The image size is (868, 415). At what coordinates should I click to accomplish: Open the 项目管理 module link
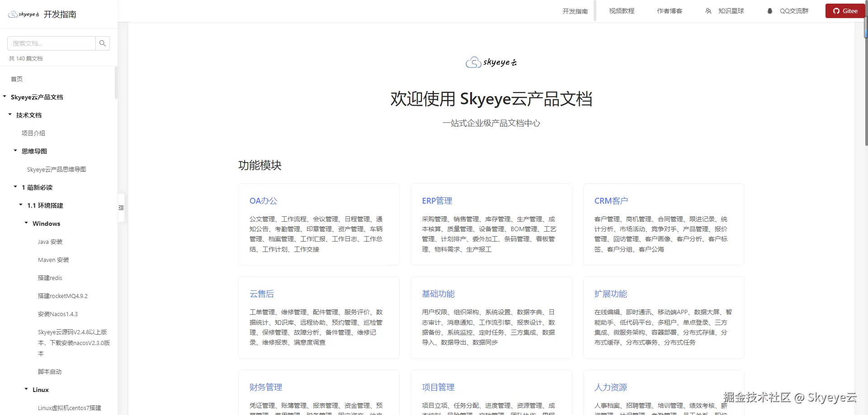438,387
